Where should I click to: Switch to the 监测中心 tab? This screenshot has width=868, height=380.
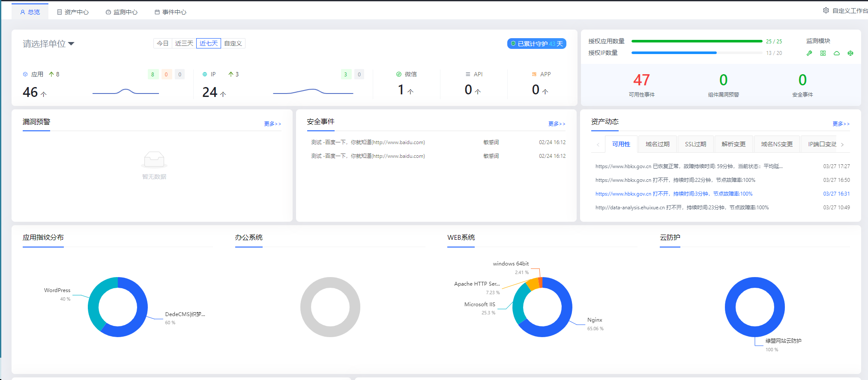[x=122, y=12]
